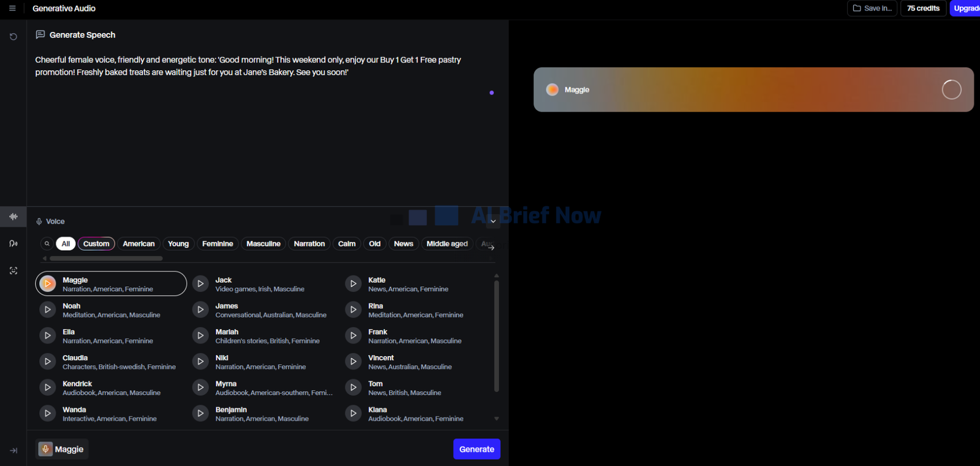Filter voices by Feminine
Viewport: 980px width, 466px height.
(x=217, y=243)
